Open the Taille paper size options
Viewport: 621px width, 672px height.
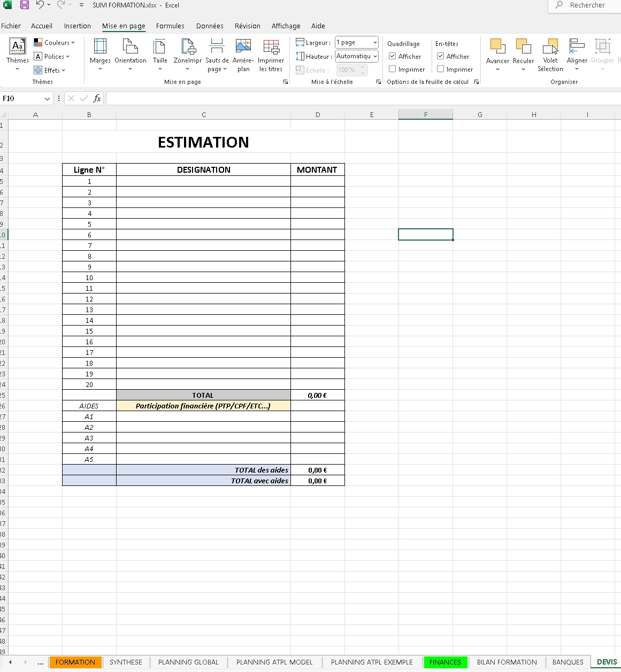[160, 55]
